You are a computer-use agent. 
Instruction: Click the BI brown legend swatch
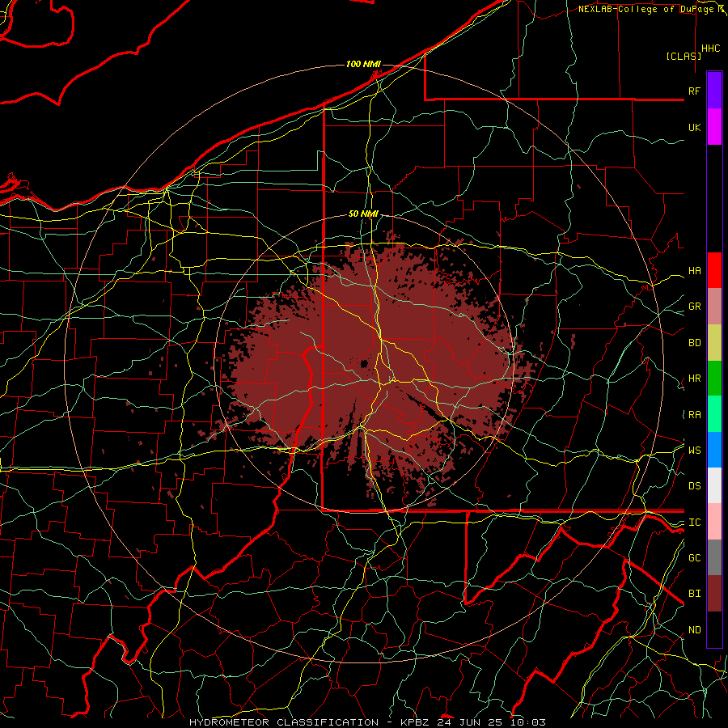point(714,594)
